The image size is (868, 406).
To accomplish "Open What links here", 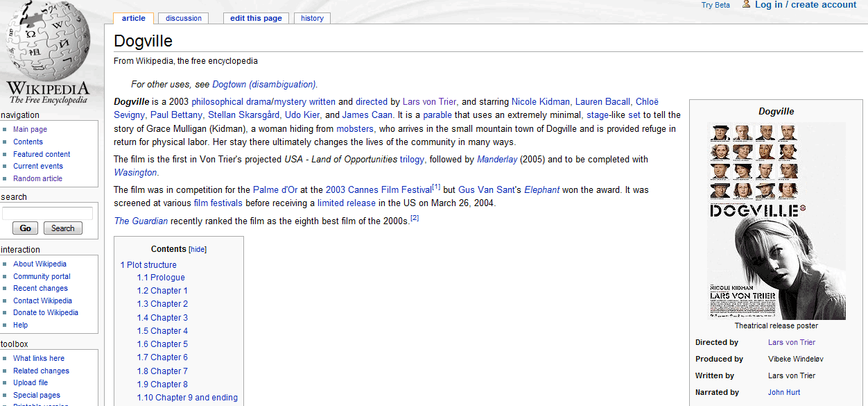I will [39, 358].
